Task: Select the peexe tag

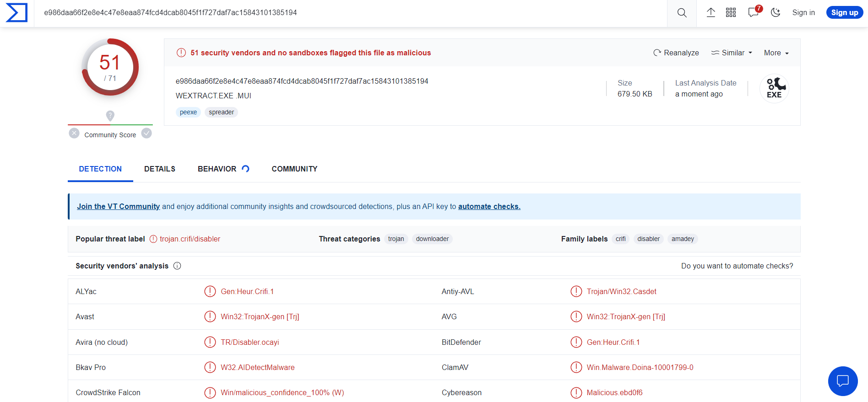Action: [188, 112]
